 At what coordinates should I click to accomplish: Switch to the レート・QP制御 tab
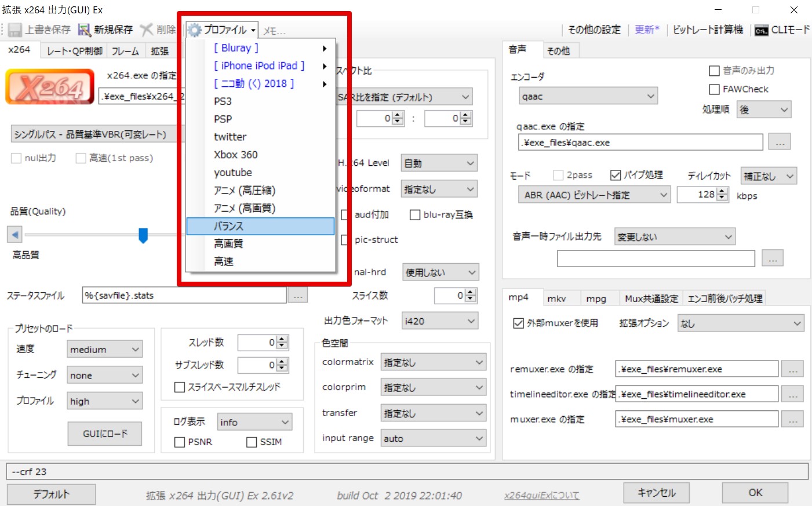75,51
